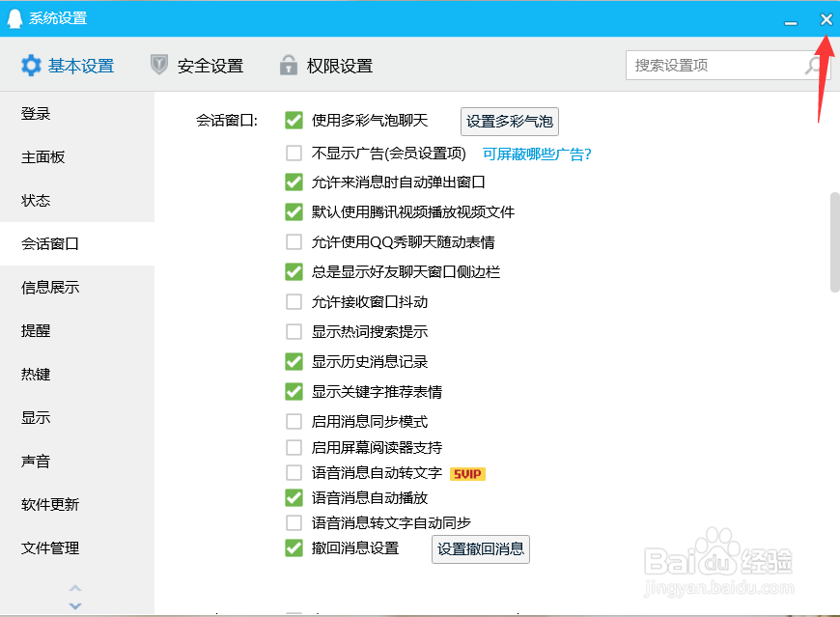840x617 pixels.
Task: Switch to 安全设置 tab
Action: [x=197, y=66]
